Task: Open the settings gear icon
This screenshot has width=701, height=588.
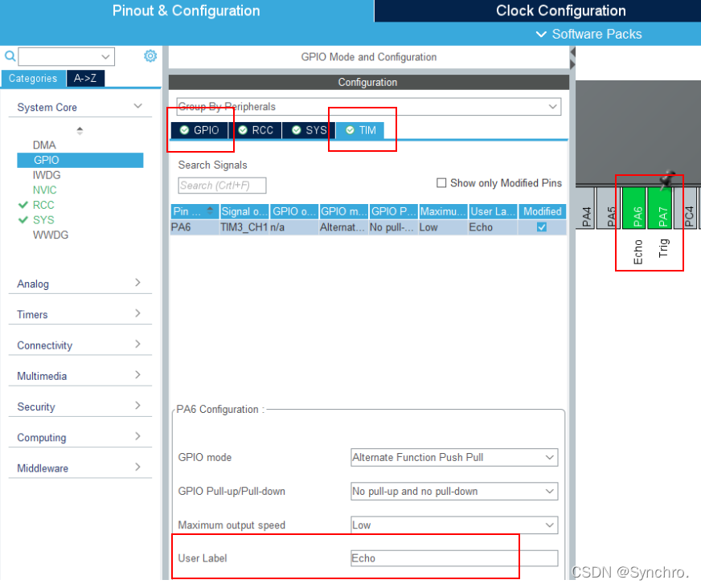Action: point(150,56)
